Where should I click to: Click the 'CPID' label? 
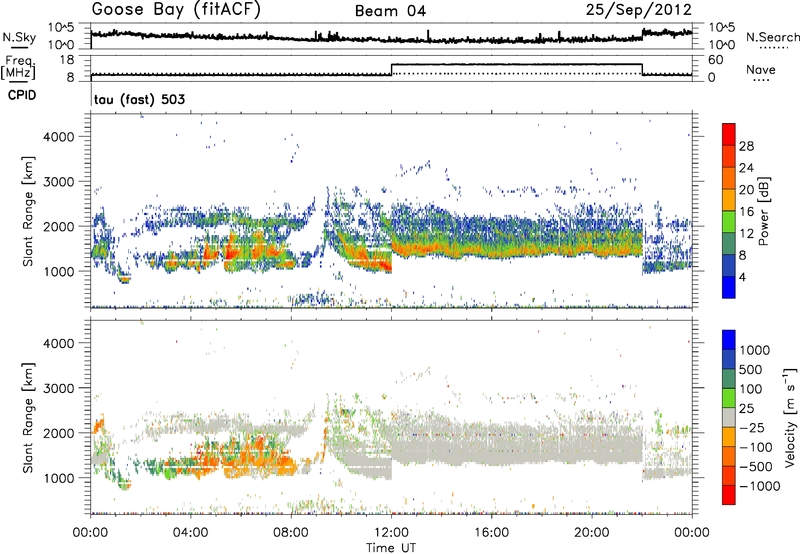22,95
